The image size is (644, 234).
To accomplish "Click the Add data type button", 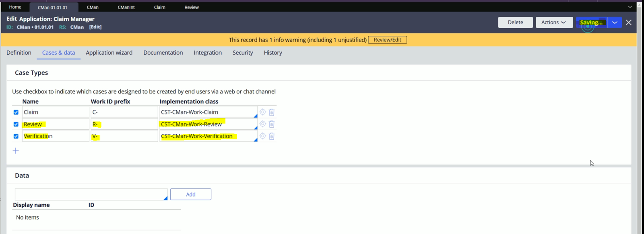I will click(191, 194).
